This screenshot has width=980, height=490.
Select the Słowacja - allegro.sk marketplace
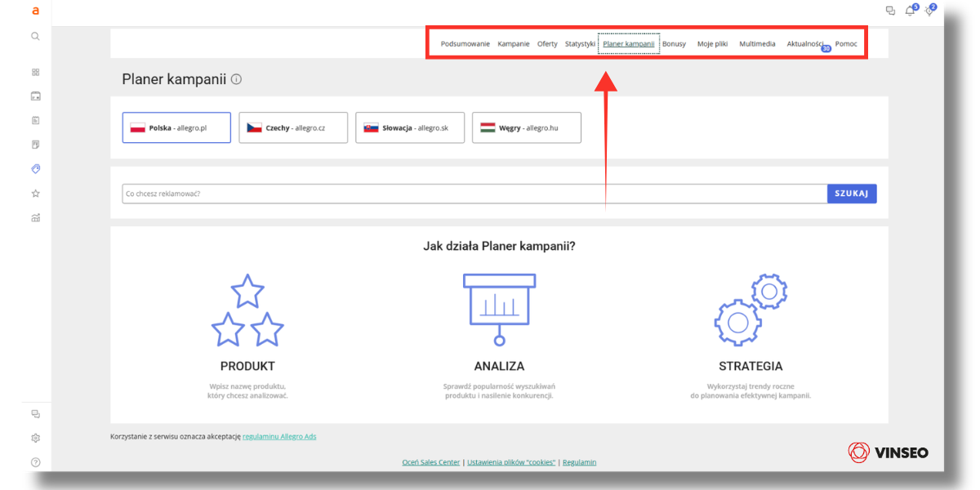[410, 127]
